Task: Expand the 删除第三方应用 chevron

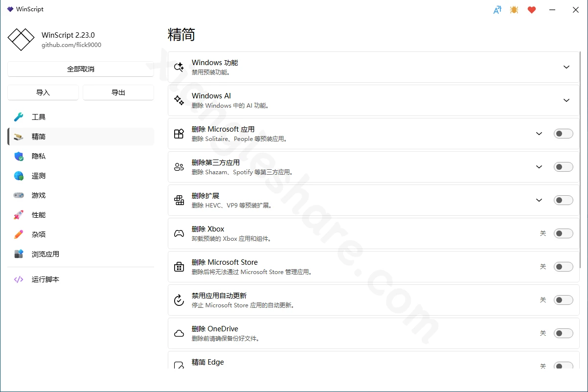Action: click(x=539, y=167)
